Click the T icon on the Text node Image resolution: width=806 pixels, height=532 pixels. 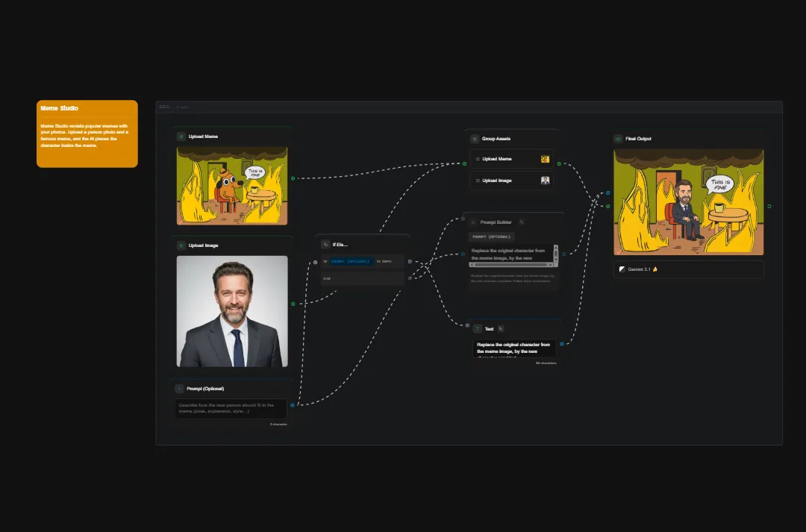pos(477,328)
